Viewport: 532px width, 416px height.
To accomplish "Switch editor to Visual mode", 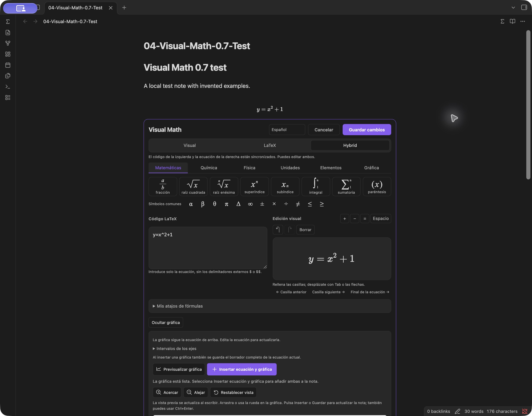I will [x=190, y=145].
